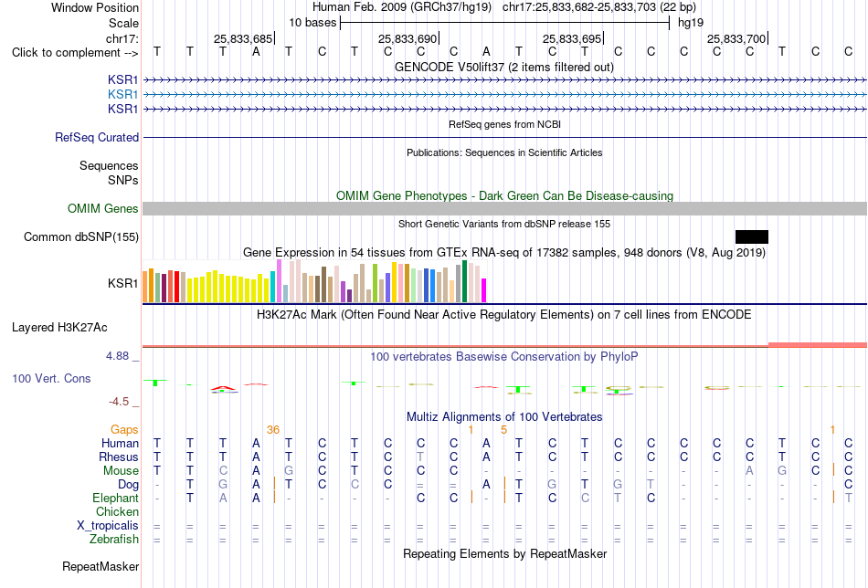Viewport: 868px width, 588px height.
Task: Select the magenta bar ending the GTEx chart
Action: (483, 290)
